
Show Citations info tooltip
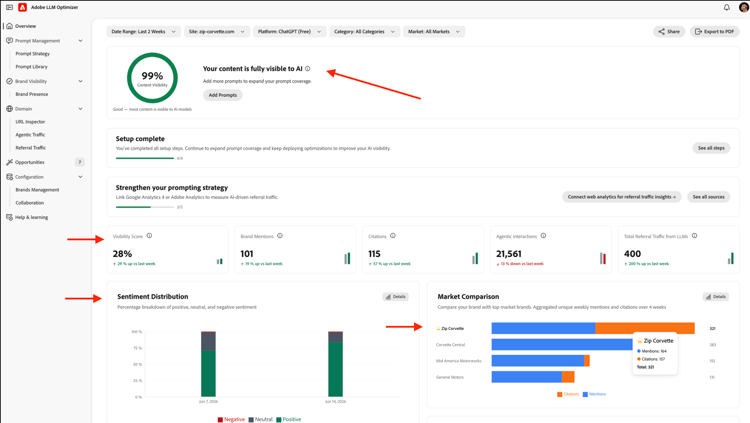(393, 236)
